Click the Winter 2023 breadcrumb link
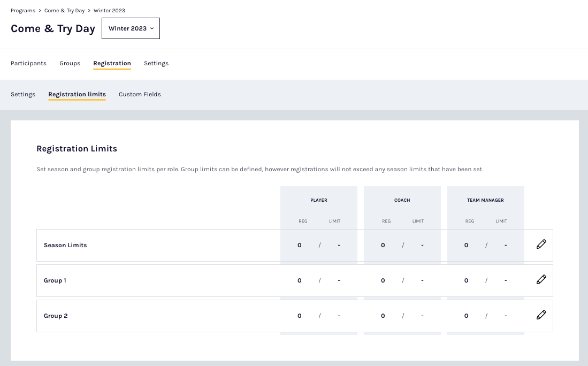 click(x=109, y=11)
